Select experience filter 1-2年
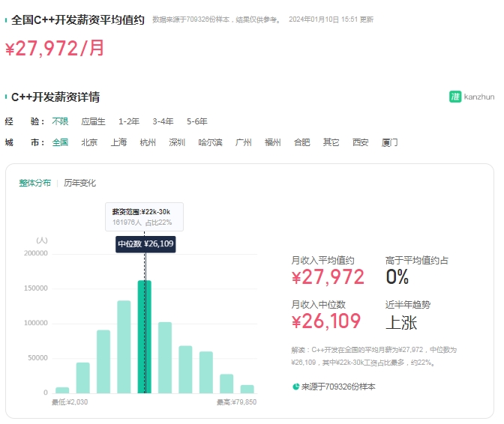 [128, 121]
